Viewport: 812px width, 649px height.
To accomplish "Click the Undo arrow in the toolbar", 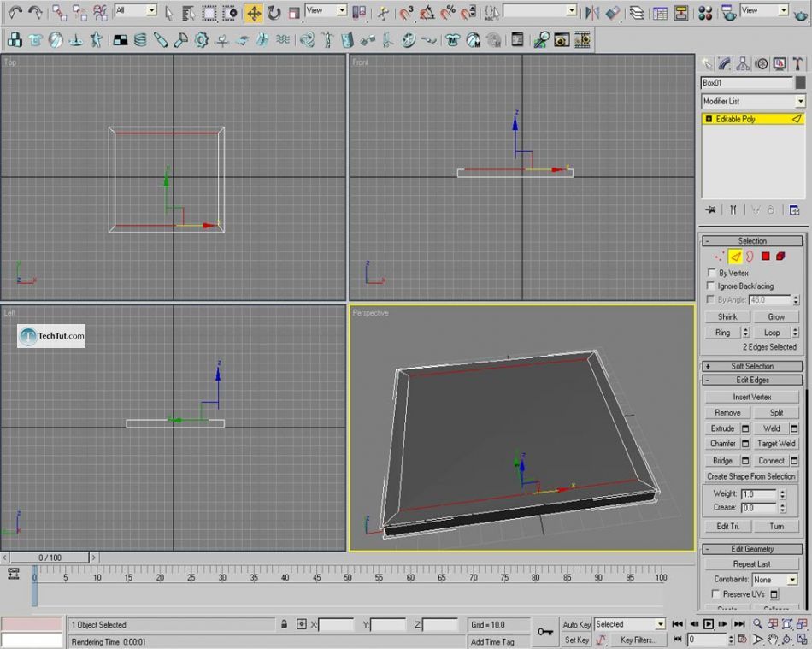I will pos(15,12).
